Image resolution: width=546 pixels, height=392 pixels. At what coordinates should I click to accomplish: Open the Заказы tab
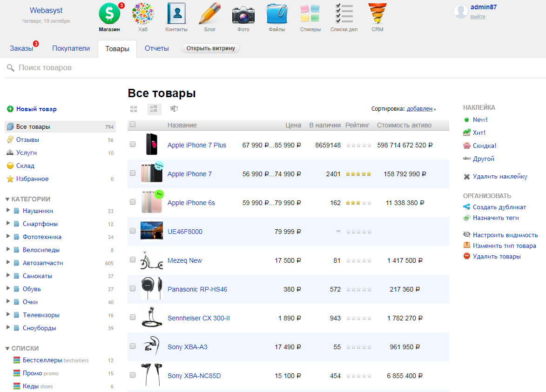[x=21, y=48]
